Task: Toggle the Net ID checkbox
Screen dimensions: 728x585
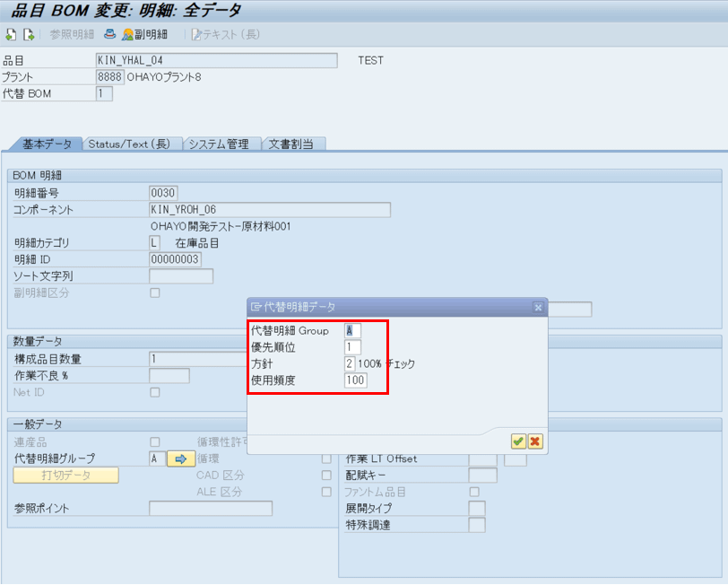Action: coord(155,392)
